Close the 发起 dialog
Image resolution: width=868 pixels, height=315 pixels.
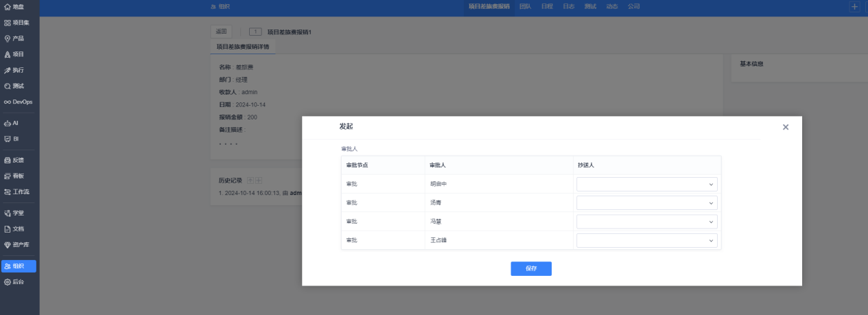786,127
